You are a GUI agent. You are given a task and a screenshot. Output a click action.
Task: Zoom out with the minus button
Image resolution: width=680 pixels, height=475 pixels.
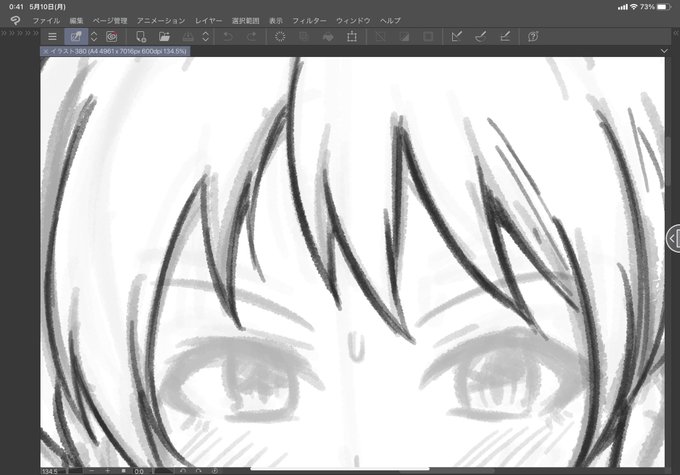pos(92,471)
